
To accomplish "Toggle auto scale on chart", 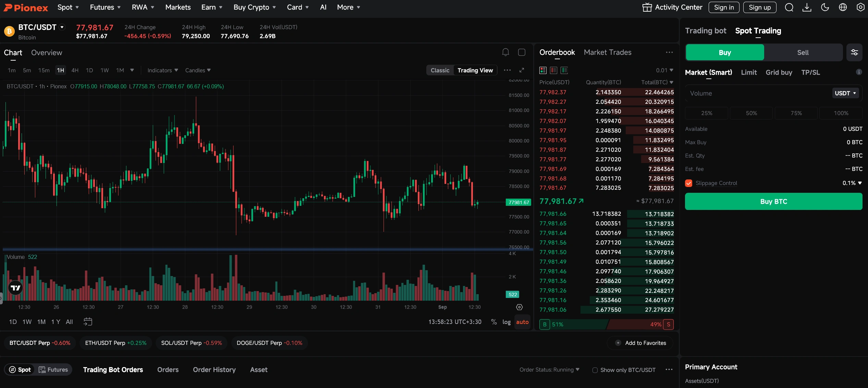I will click(522, 322).
